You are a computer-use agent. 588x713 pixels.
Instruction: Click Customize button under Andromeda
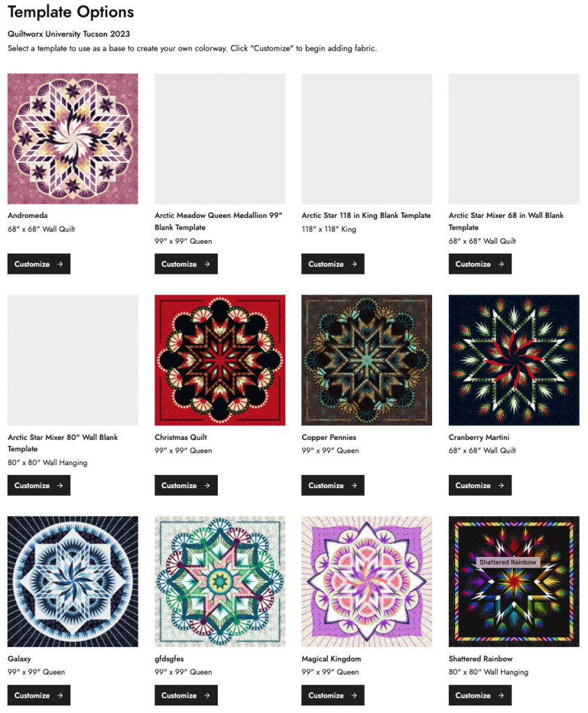pos(39,264)
